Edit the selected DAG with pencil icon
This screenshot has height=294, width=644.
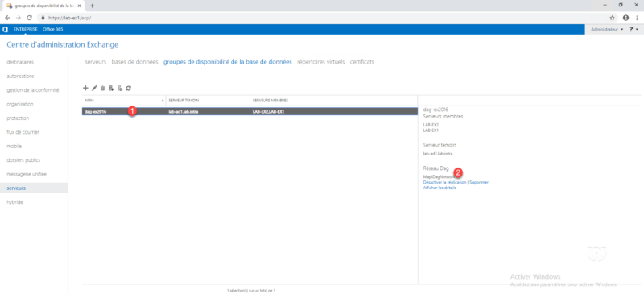[x=94, y=88]
